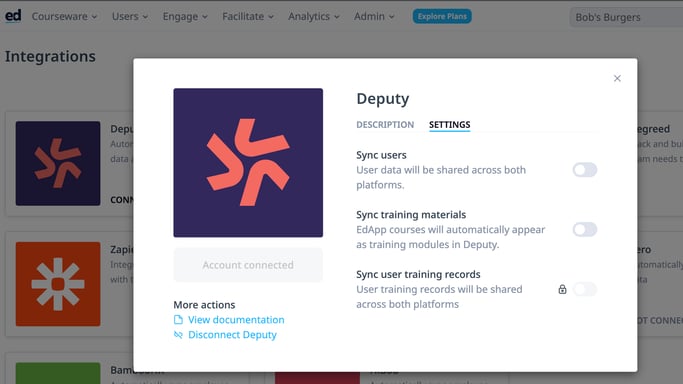Click the lock icon beside training records

click(562, 289)
